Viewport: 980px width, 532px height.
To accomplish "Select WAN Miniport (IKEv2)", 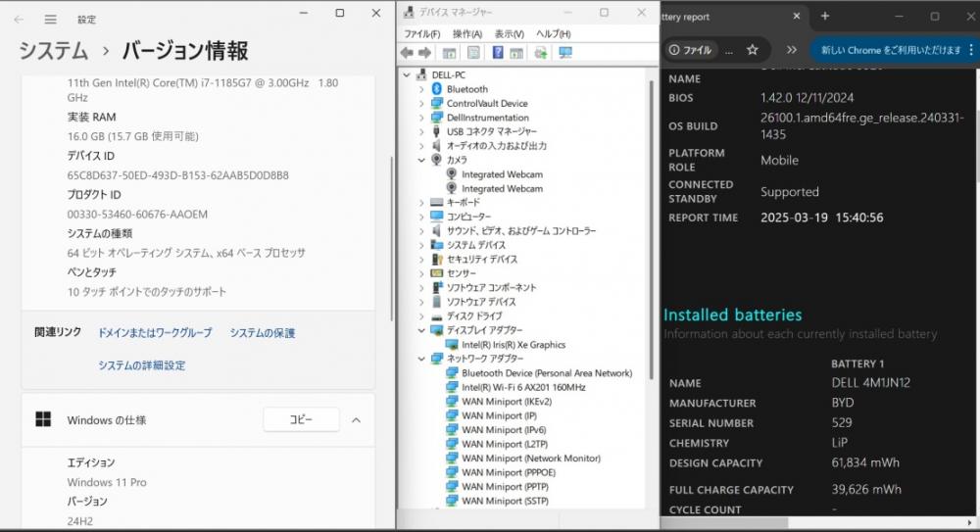I will pyautogui.click(x=507, y=402).
